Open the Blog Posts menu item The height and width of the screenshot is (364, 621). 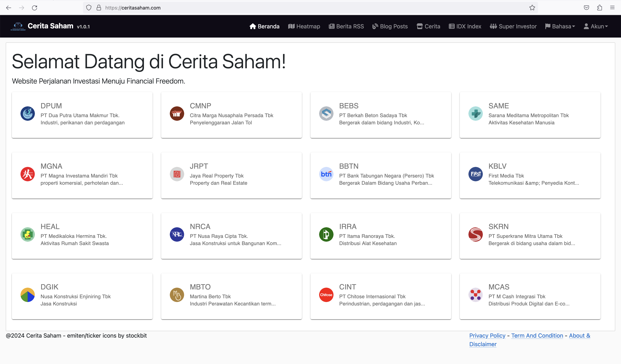click(x=390, y=26)
